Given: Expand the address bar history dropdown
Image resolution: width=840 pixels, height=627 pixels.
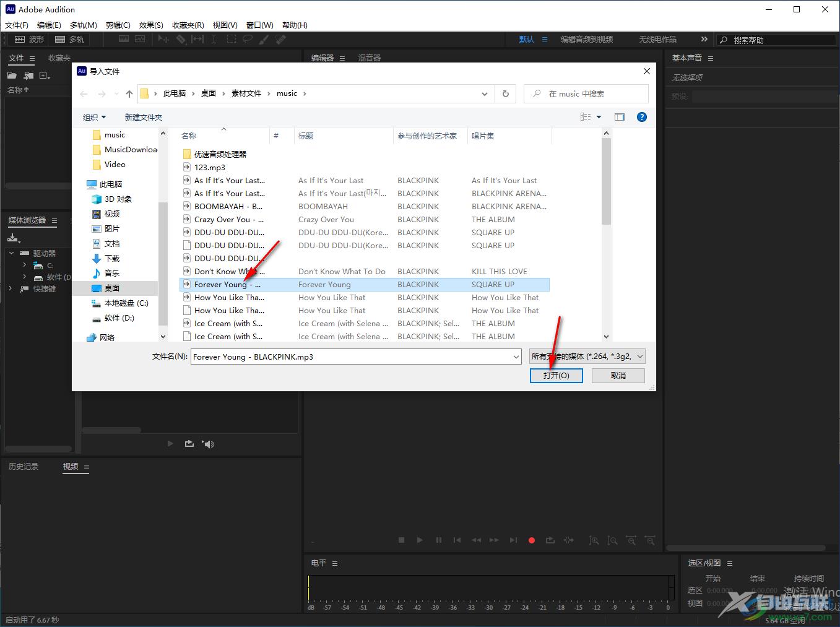Looking at the screenshot, I should [484, 93].
